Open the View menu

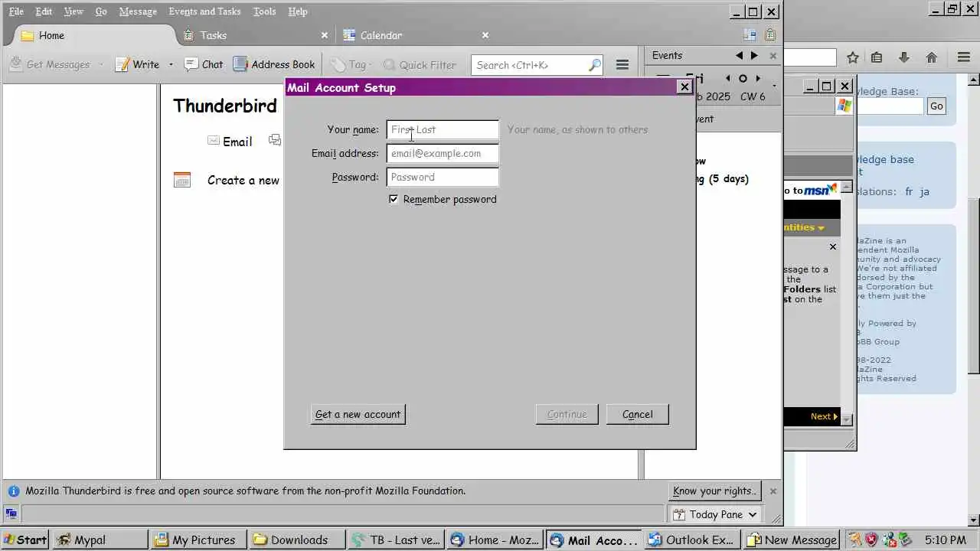point(73,11)
